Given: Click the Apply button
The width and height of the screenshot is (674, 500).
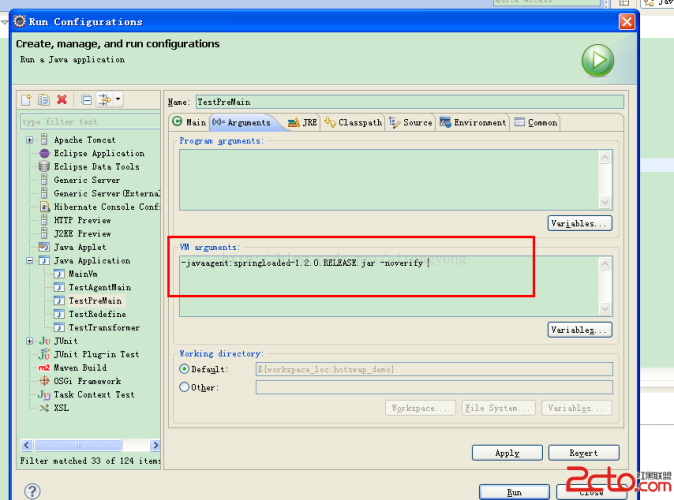Looking at the screenshot, I should tap(507, 453).
